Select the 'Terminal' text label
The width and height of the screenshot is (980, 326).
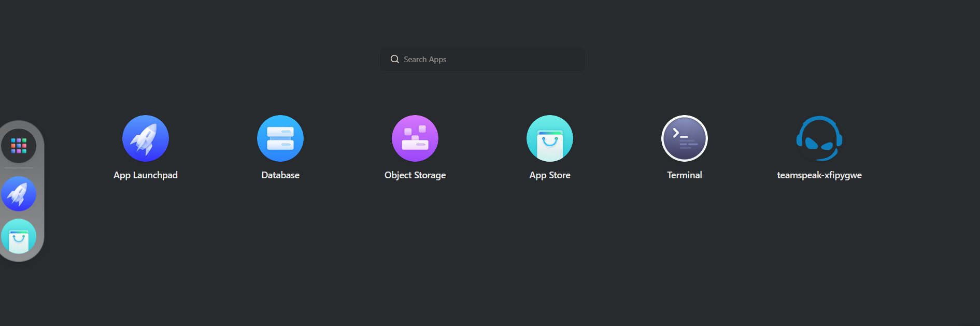point(685,175)
